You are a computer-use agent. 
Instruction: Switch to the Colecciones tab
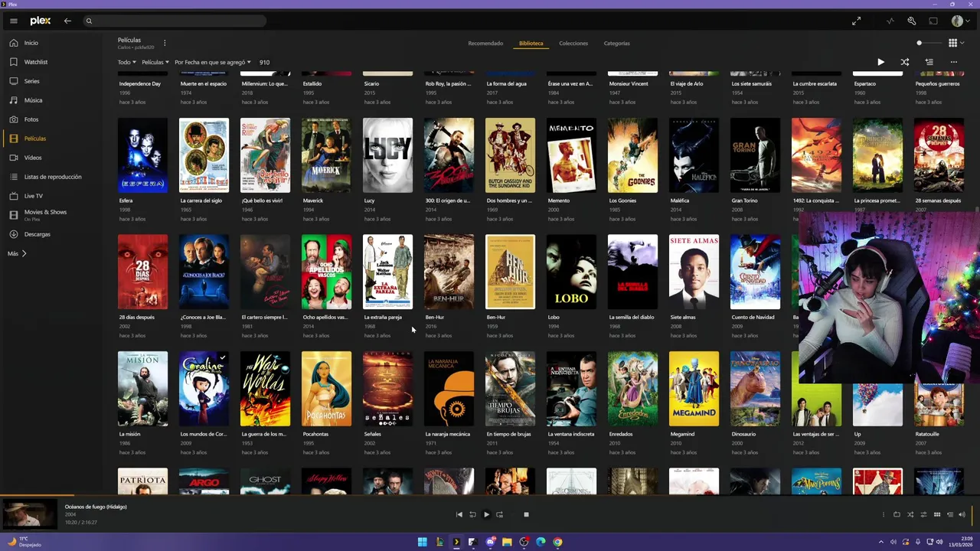[573, 44]
